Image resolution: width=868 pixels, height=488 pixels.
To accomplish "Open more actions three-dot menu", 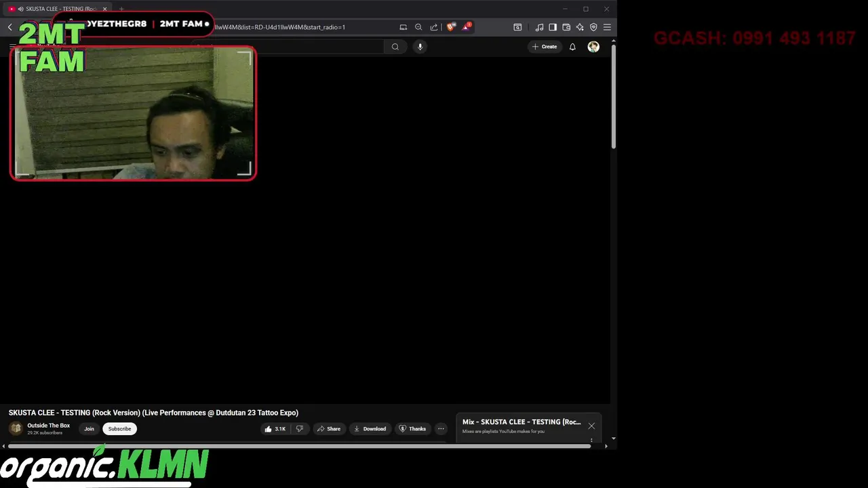I will 441,429.
